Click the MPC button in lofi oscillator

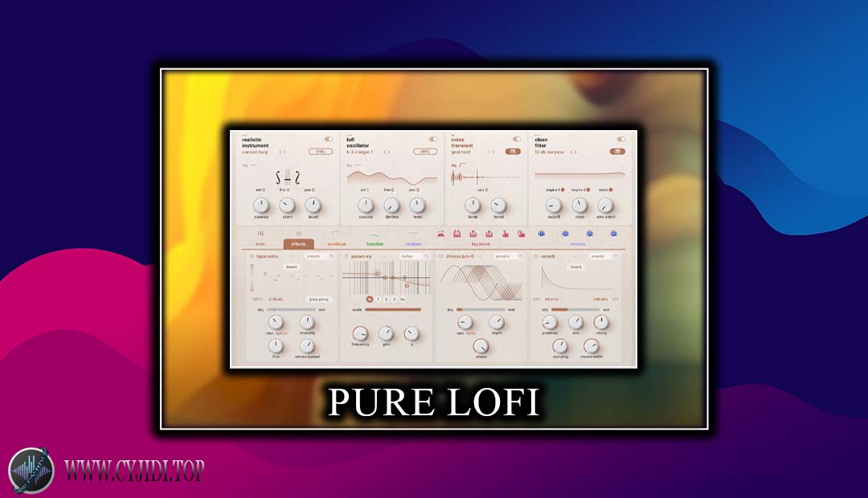(x=425, y=152)
